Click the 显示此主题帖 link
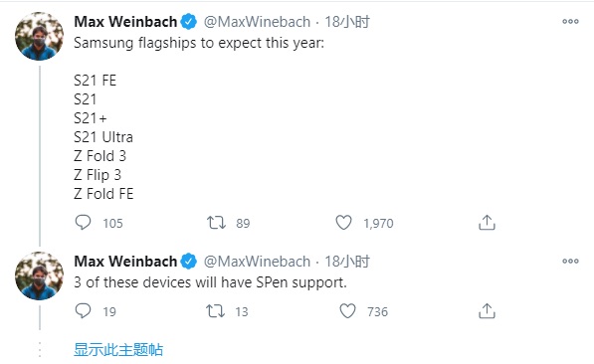Screen dimensions: 594x364 click(x=118, y=349)
